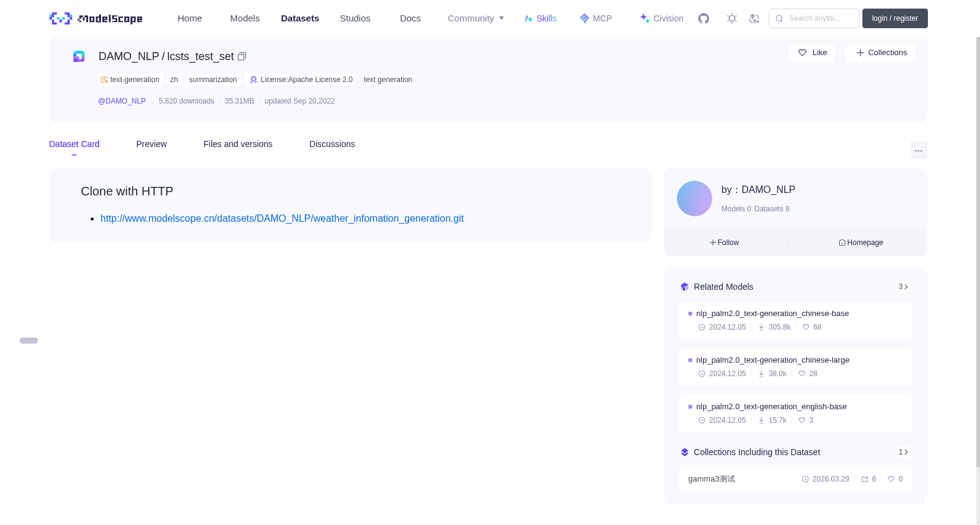Screen dimensions: 980x525
Task: Open the Home nav item
Action: pyautogui.click(x=190, y=18)
